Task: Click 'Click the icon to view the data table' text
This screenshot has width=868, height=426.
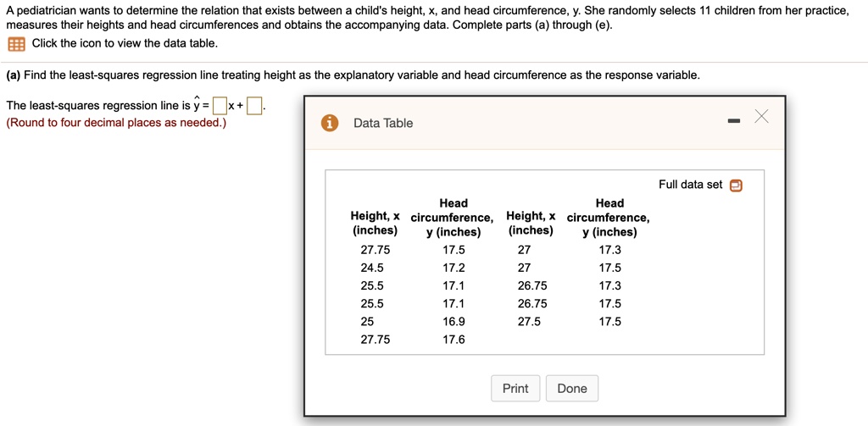Action: (x=125, y=43)
